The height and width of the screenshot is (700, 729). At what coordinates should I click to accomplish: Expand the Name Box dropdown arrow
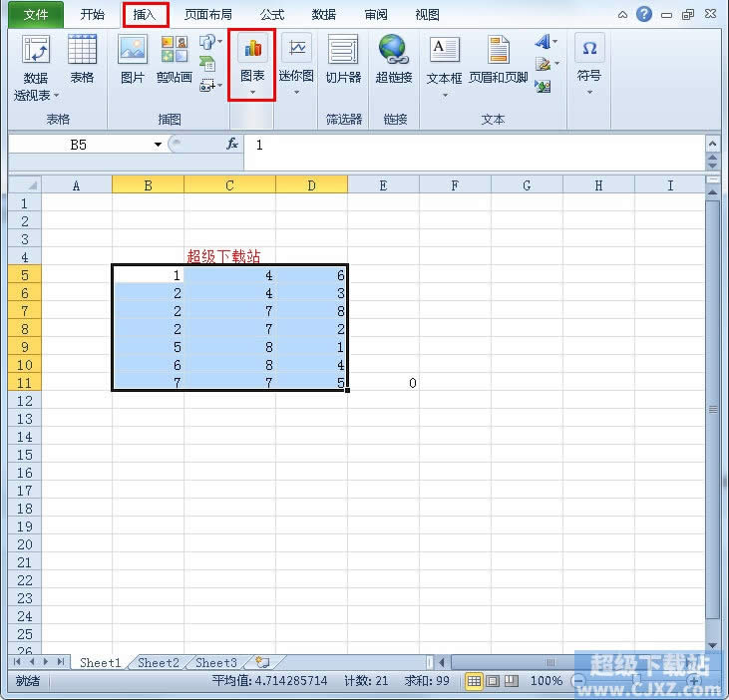pyautogui.click(x=159, y=145)
